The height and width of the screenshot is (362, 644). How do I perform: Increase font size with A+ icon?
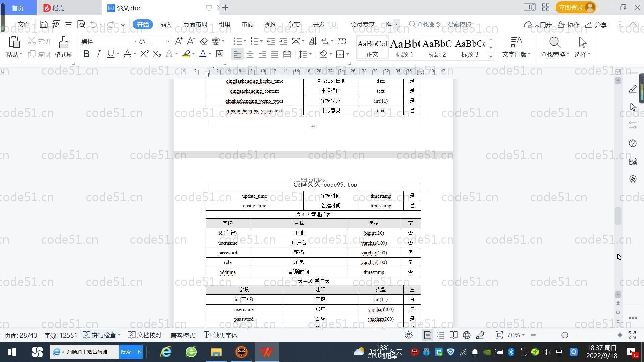click(179, 41)
